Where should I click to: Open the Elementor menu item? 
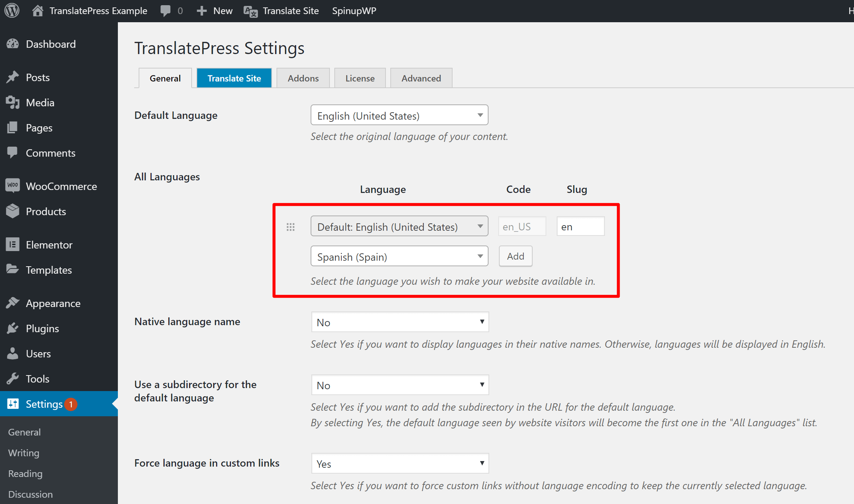tap(59, 244)
